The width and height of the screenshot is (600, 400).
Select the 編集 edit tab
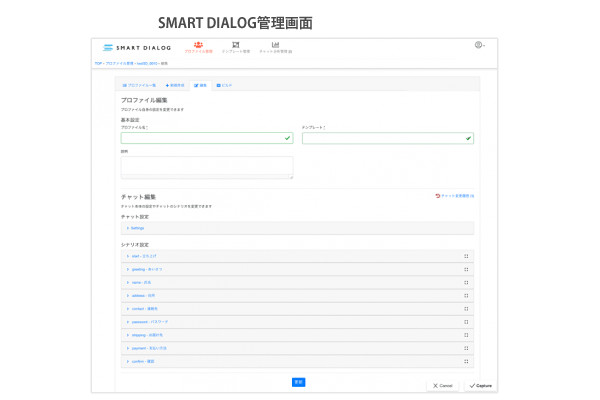[200, 85]
